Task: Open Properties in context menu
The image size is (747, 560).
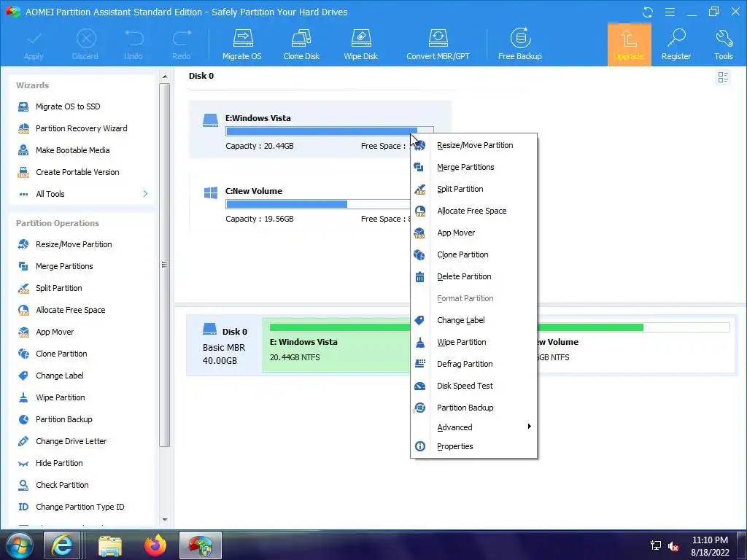Action: 473,447
